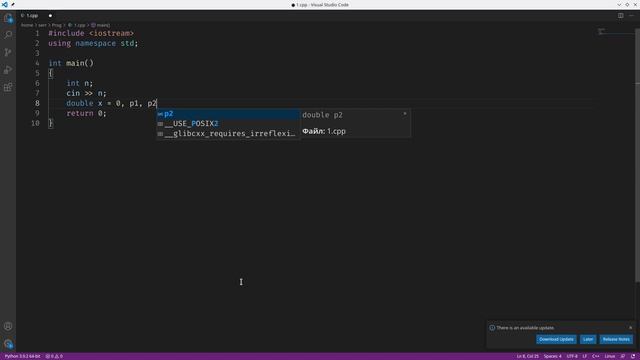Change LF end of line sequence
This screenshot has width=640, height=360.
pyautogui.click(x=584, y=356)
